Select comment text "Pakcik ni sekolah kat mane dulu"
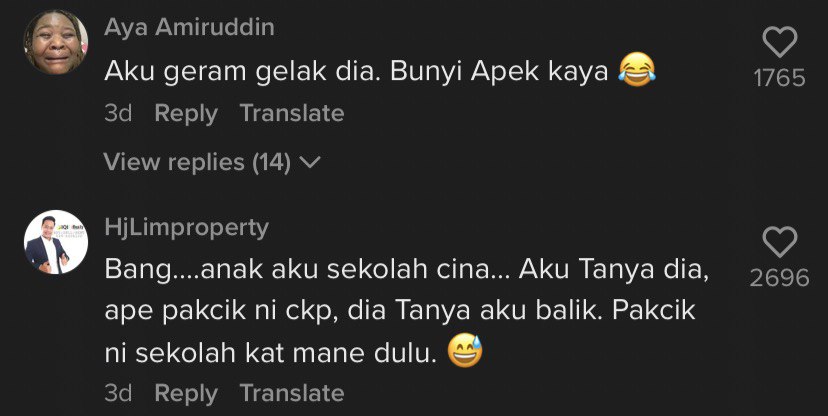This screenshot has height=416, width=828. point(400,333)
